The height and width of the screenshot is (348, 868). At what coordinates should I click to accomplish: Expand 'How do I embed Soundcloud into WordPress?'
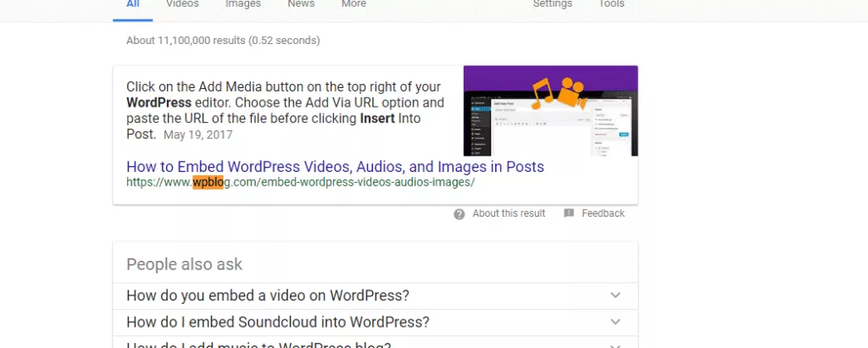tap(375, 323)
